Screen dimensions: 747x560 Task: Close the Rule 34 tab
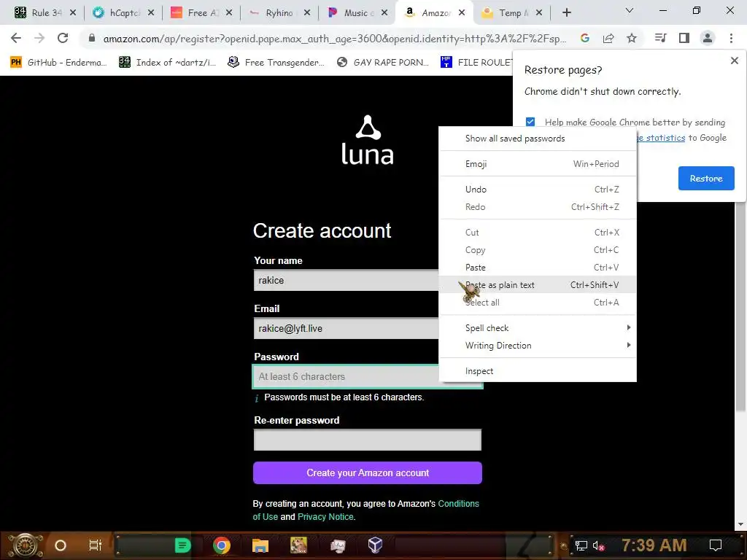[x=72, y=13]
